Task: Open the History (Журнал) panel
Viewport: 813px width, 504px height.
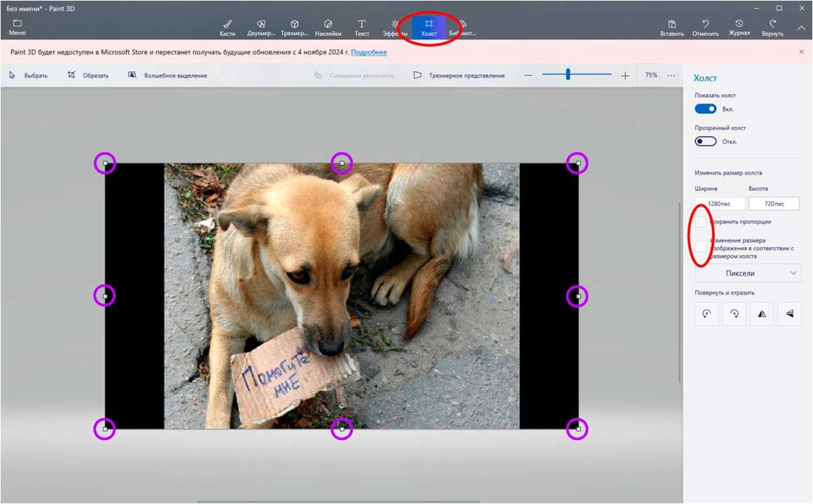Action: 739,27
